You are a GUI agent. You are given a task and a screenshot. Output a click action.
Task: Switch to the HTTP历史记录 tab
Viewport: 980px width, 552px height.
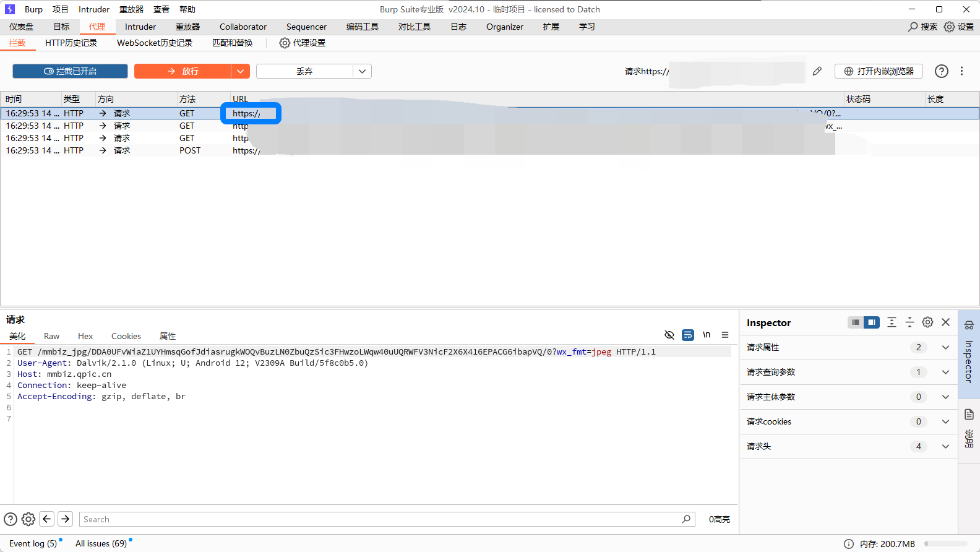click(71, 43)
